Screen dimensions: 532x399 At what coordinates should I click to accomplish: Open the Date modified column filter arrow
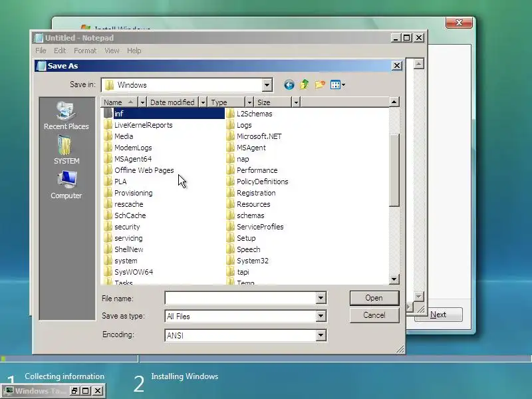pos(203,102)
